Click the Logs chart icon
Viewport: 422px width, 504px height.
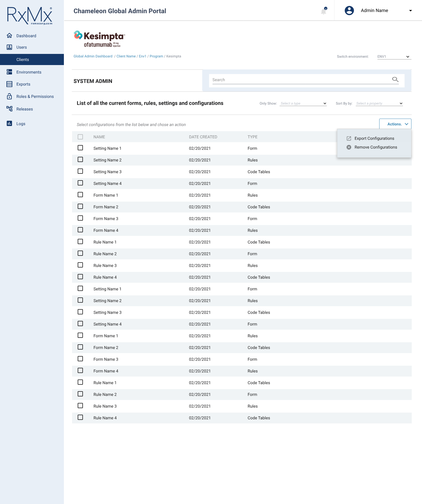pyautogui.click(x=9, y=123)
